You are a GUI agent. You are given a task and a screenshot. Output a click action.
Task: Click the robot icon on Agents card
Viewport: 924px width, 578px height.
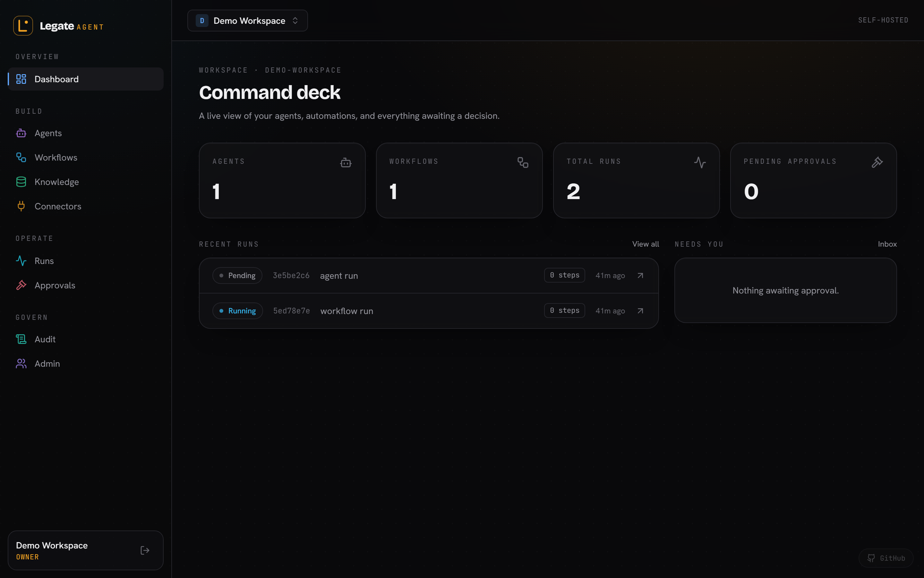(346, 162)
